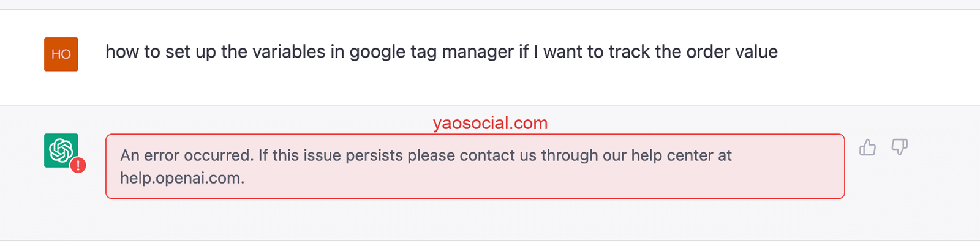The width and height of the screenshot is (980, 249).
Task: Click the thumbs up feedback icon
Action: click(x=867, y=147)
